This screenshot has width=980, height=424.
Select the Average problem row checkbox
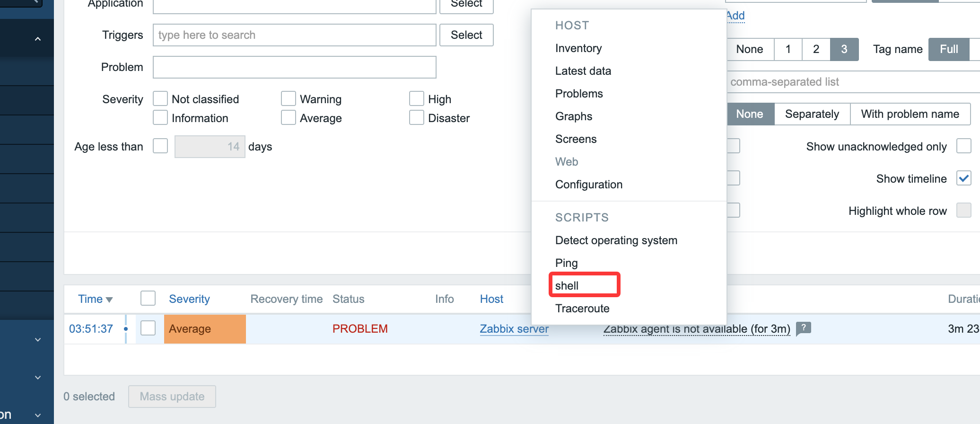pyautogui.click(x=148, y=328)
